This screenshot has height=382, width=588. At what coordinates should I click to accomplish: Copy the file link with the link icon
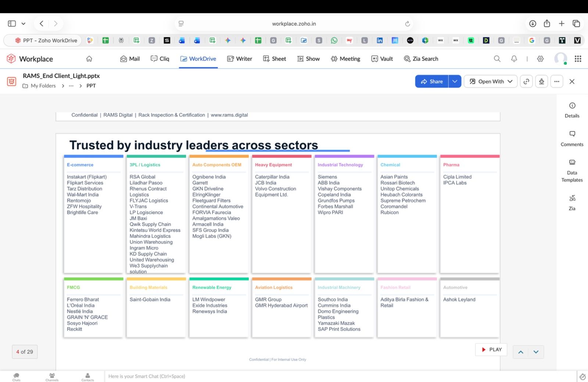(527, 82)
